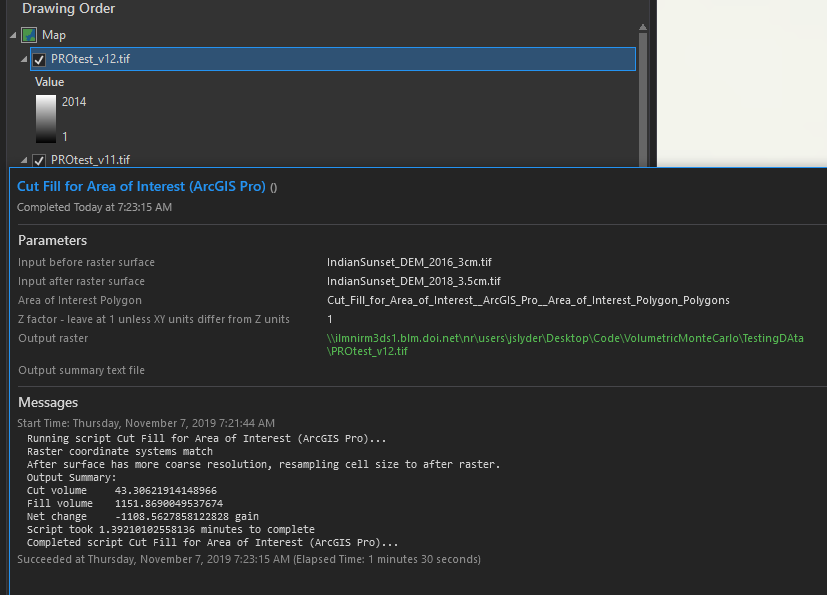The width and height of the screenshot is (827, 595).
Task: Click the Fill volume message line
Action: pos(125,504)
